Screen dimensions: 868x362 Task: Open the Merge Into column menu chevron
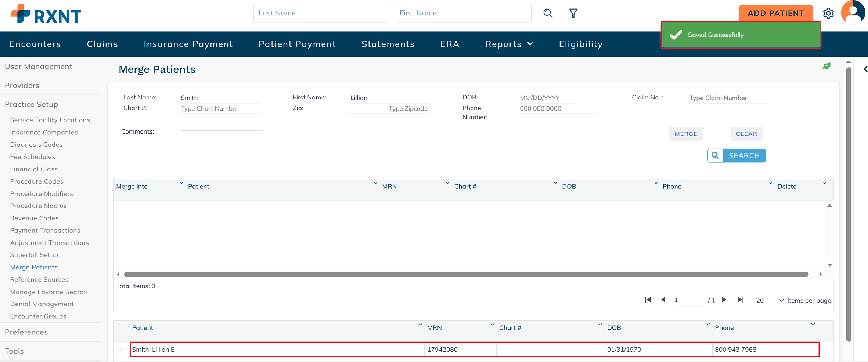point(181,183)
